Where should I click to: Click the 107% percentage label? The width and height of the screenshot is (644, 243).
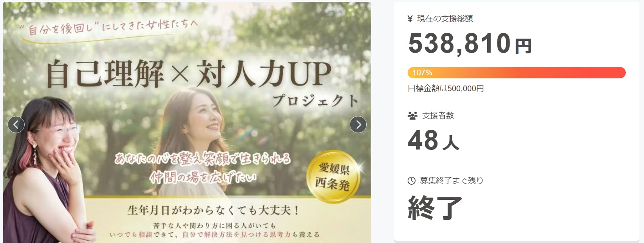(422, 73)
